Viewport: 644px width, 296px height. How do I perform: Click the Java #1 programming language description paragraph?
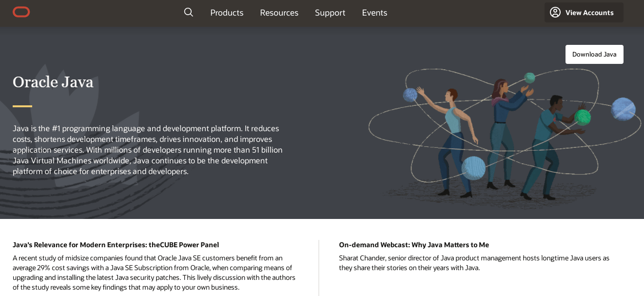[149, 150]
